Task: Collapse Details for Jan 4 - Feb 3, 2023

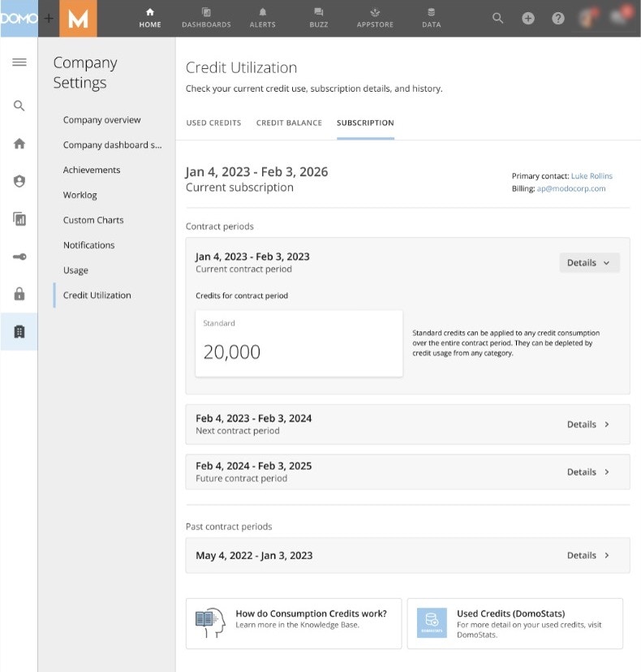Action: [589, 263]
